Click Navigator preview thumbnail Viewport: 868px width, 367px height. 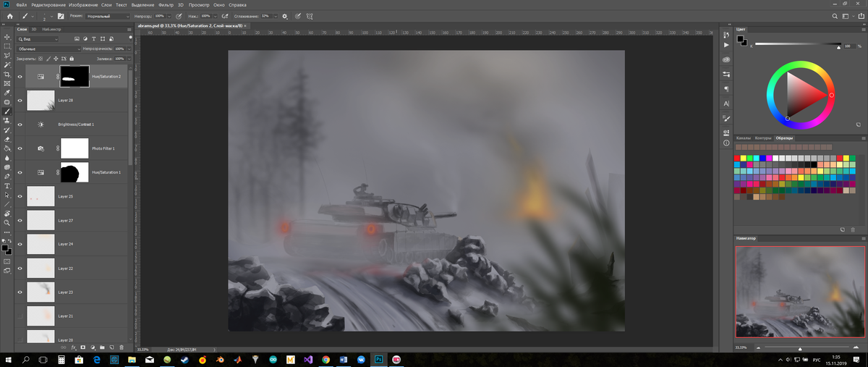[799, 292]
